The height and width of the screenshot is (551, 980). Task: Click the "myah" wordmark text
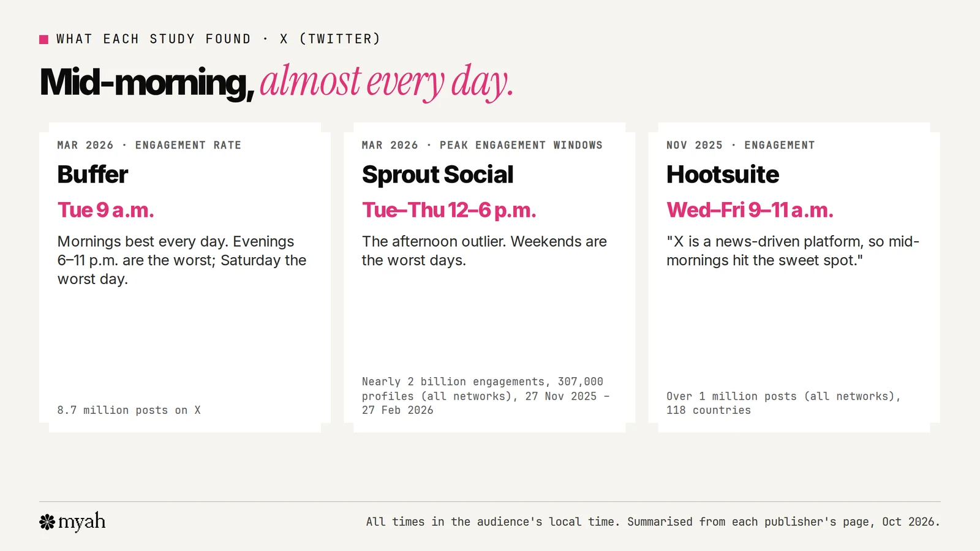pos(82,522)
